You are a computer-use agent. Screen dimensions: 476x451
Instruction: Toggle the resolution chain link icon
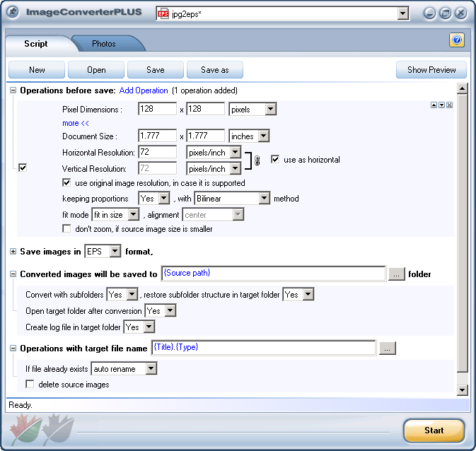257,160
